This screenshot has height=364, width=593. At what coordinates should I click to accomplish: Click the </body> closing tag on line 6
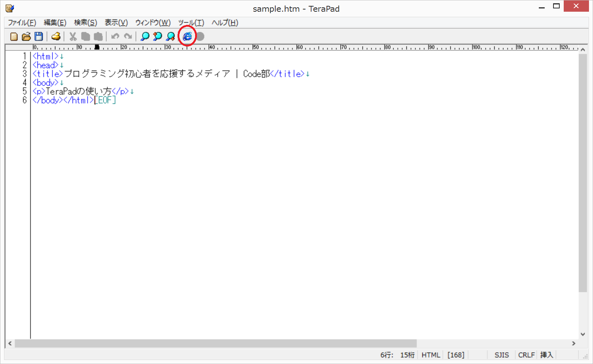coord(48,100)
